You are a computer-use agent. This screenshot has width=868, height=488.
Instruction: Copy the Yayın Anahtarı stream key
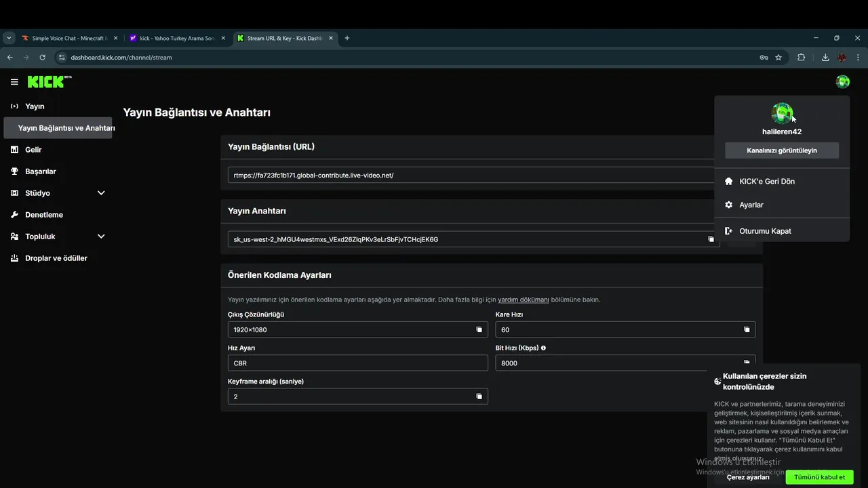[x=711, y=239]
